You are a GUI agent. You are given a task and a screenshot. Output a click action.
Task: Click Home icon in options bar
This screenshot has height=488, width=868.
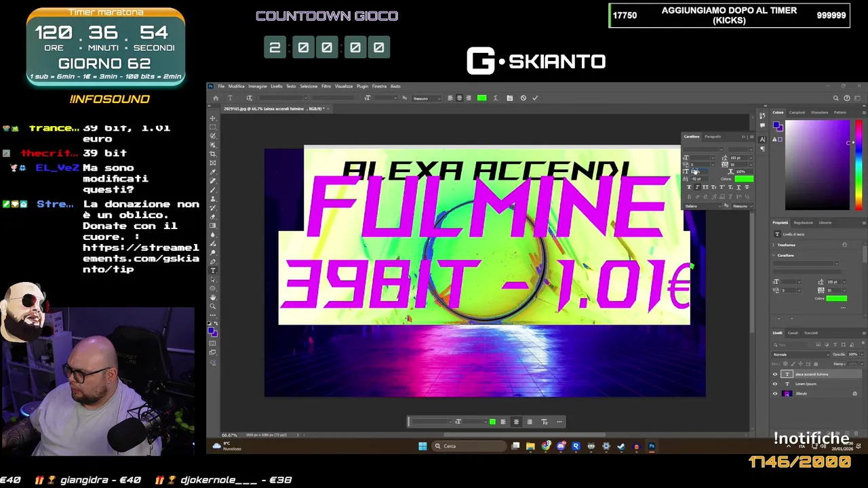point(216,98)
